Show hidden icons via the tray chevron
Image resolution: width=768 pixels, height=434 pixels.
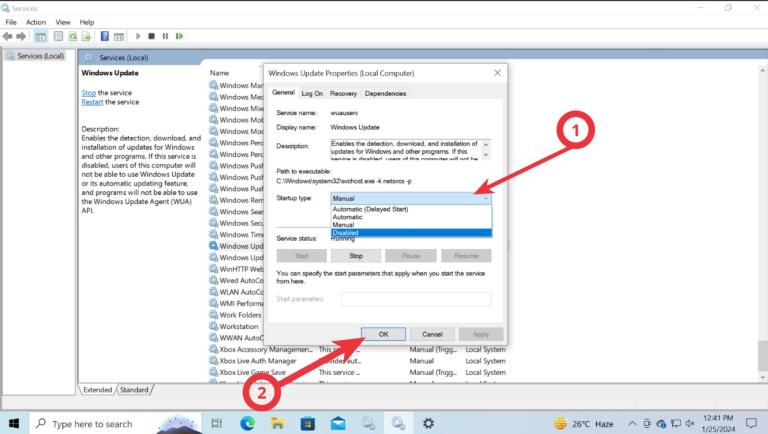(632, 424)
